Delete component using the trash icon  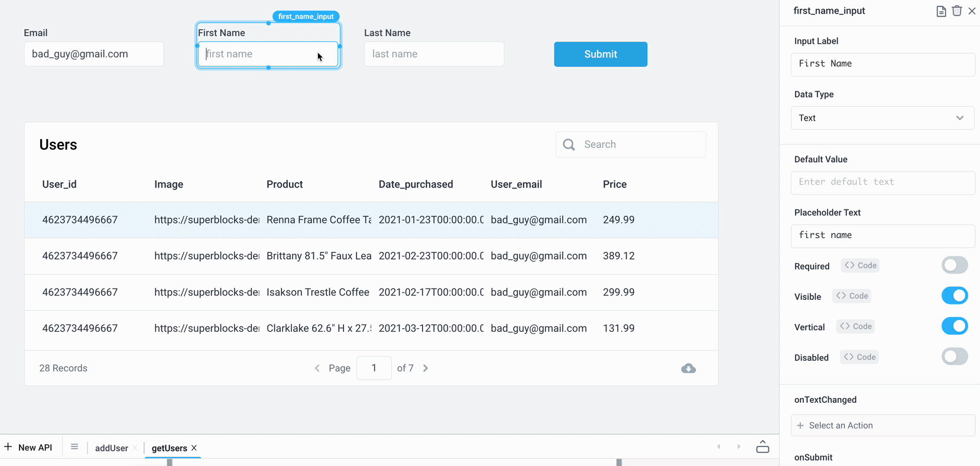[957, 11]
